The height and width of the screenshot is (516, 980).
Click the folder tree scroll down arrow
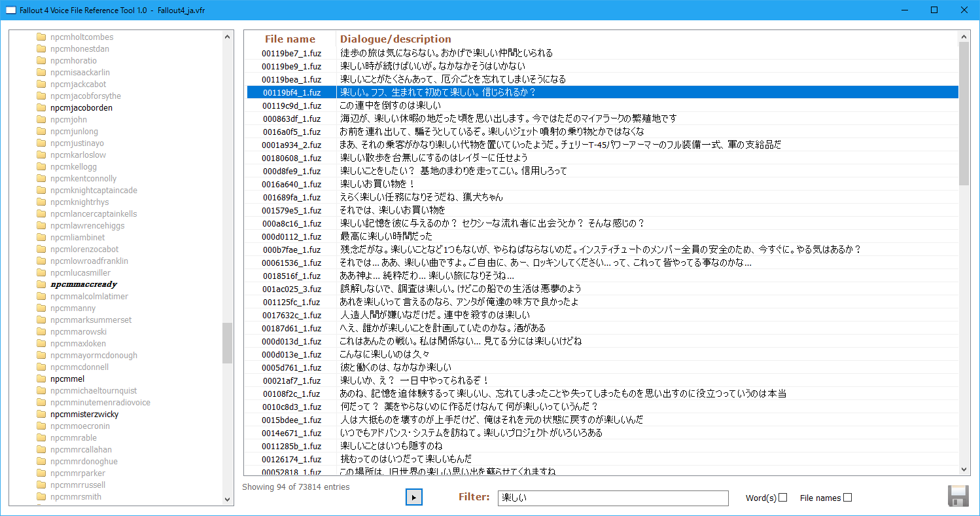point(228,499)
